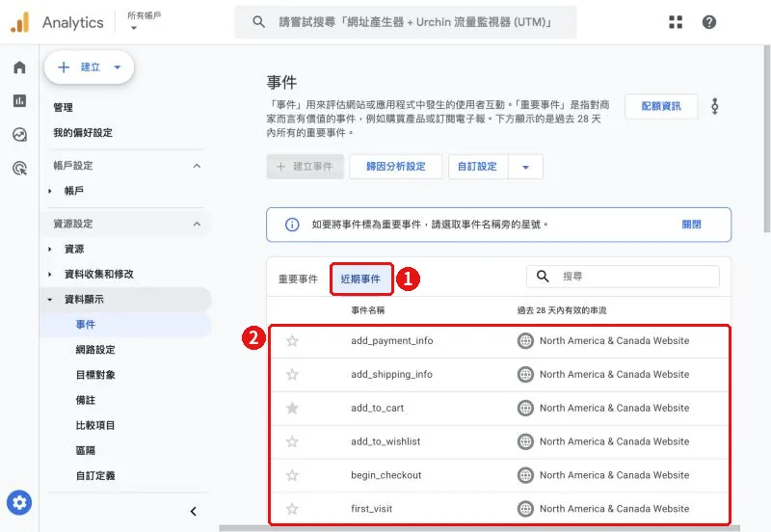This screenshot has width=771, height=532.
Task: Click the search magnifier in top bar
Action: pyautogui.click(x=258, y=21)
